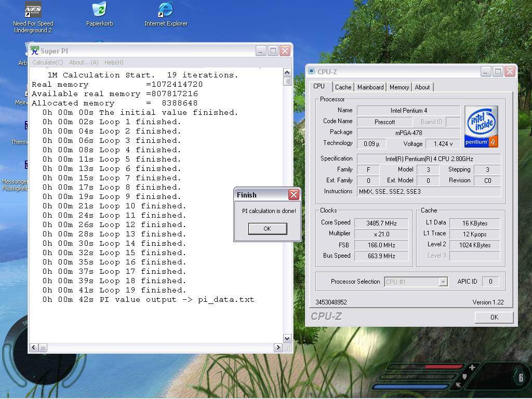This screenshot has width=532, height=399.
Task: Launch Internet Explorer desktop shortcut
Action: (x=166, y=14)
